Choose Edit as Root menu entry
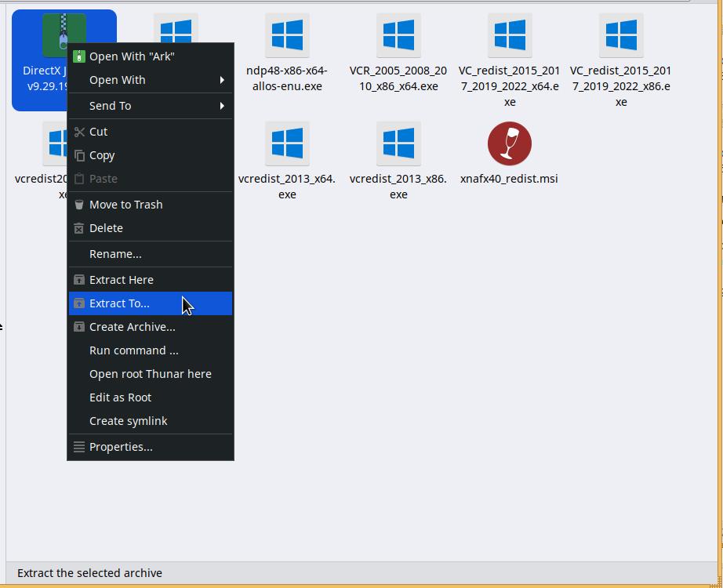 tap(151, 397)
